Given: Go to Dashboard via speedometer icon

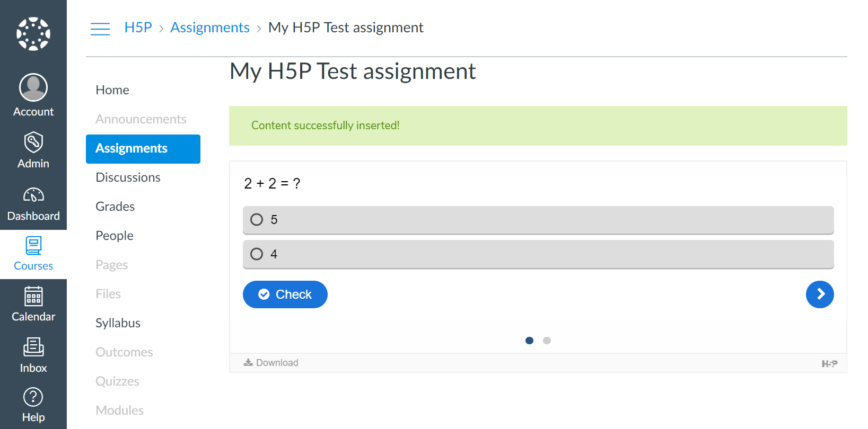Looking at the screenshot, I should point(33,195).
